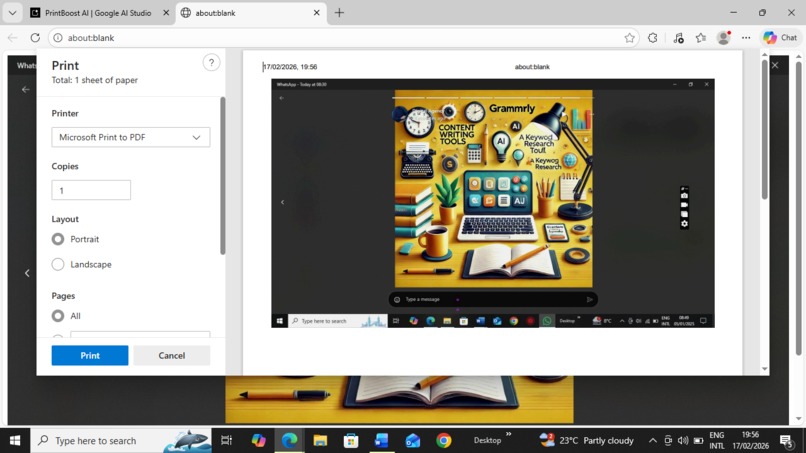806x453 pixels.
Task: Close the background image viewer with X
Action: 775,65
